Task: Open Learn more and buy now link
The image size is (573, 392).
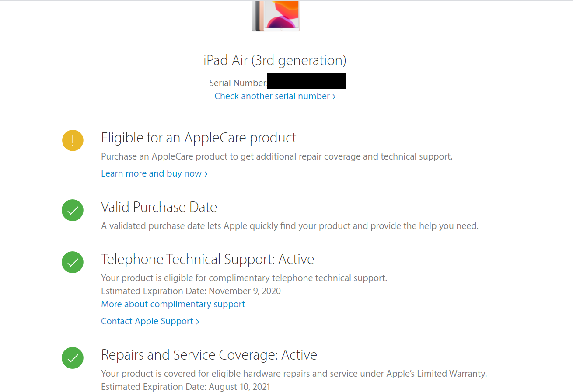Action: [154, 173]
